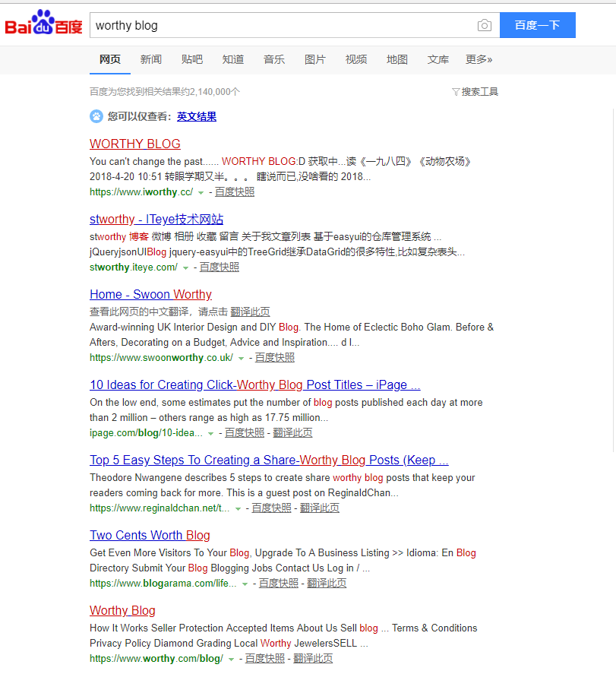Click 翻译此页 under Swoon Worthy title
The image size is (616, 674).
250,312
